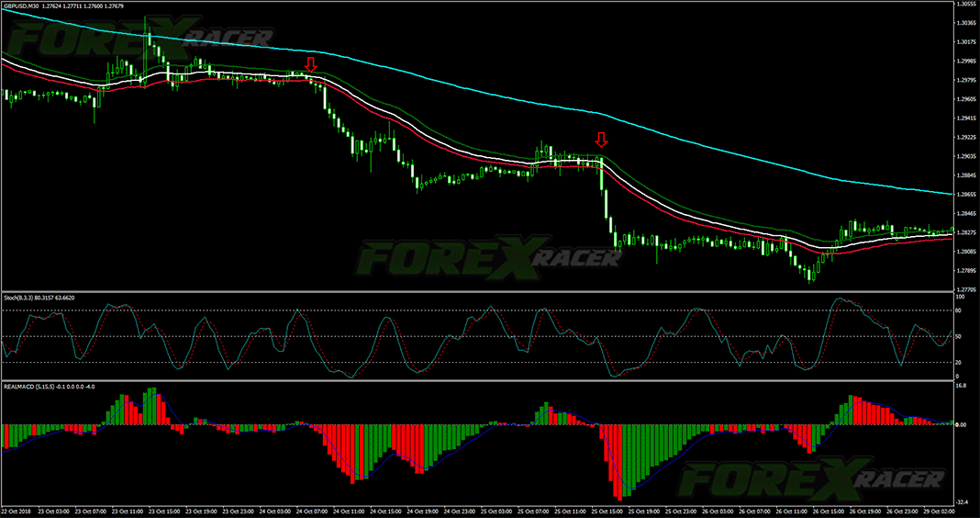Click the REALMACD (5,15,5) indicator label
This screenshot has width=980, height=518.
pos(28,386)
